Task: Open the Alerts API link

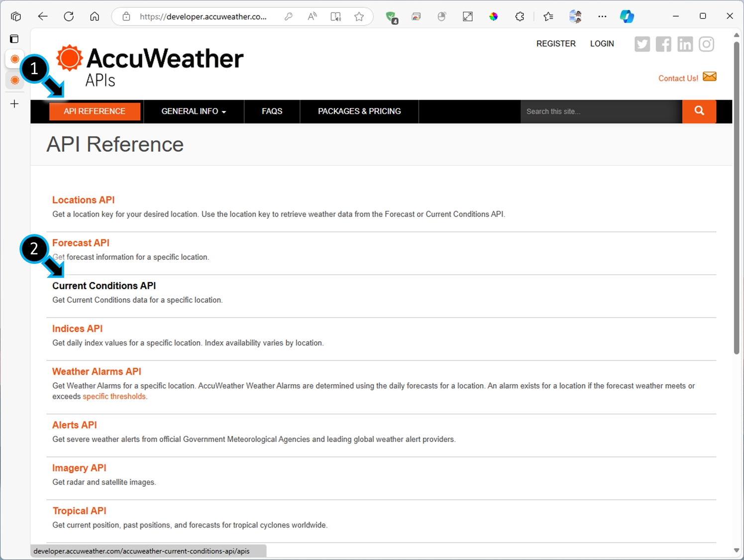Action: (74, 425)
